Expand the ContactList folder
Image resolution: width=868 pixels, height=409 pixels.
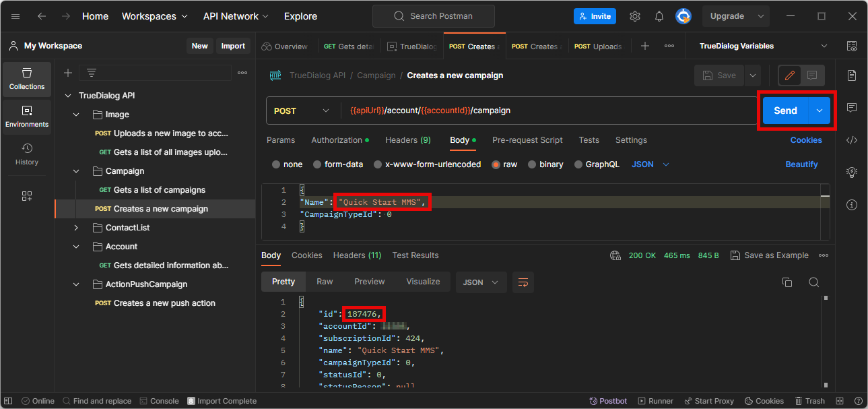pyautogui.click(x=76, y=228)
